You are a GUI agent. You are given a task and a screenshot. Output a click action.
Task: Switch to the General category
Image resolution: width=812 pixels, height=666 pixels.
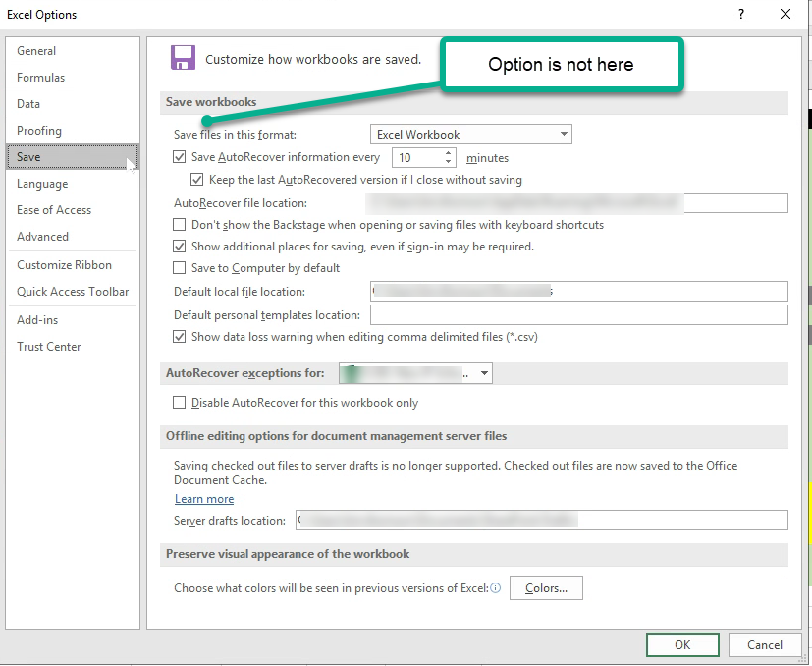click(x=36, y=50)
